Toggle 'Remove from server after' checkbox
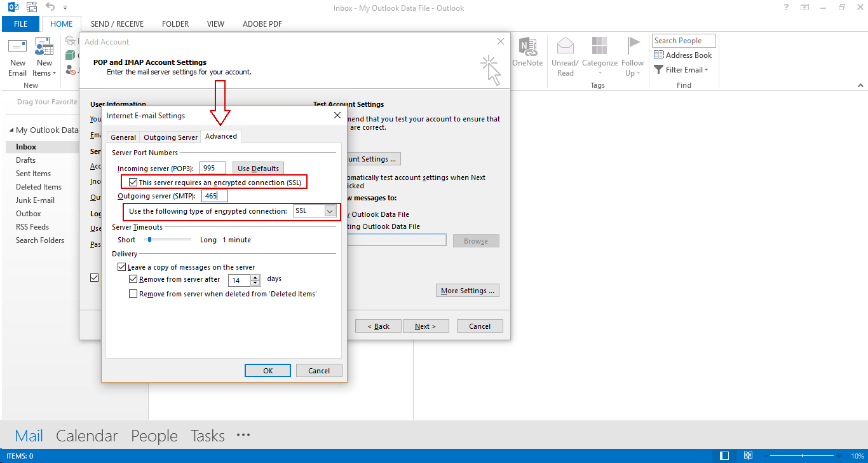This screenshot has height=463, width=868. pos(133,279)
